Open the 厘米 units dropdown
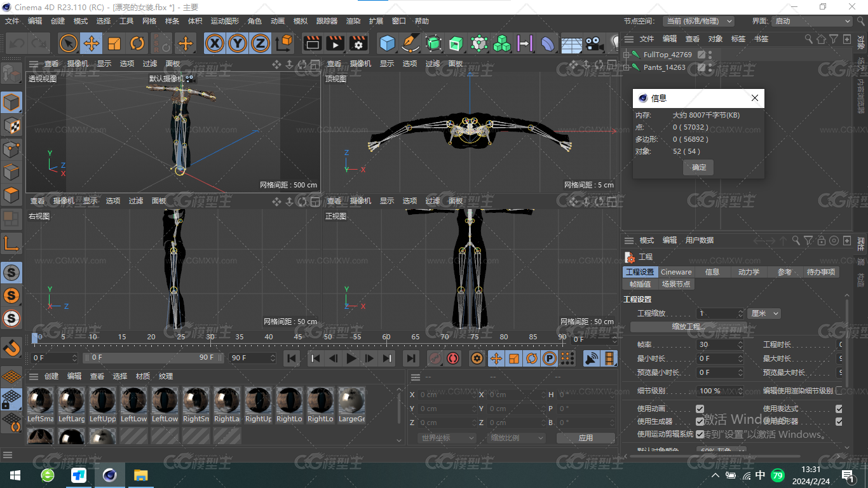 (764, 313)
